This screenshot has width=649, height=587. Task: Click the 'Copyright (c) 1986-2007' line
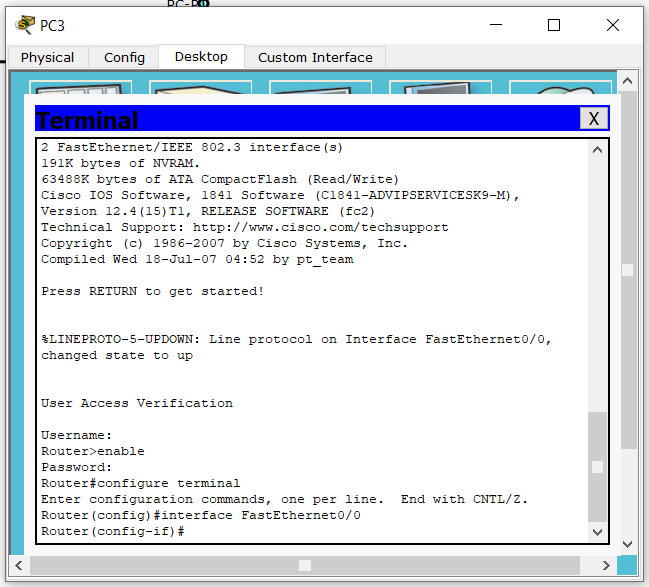click(224, 243)
